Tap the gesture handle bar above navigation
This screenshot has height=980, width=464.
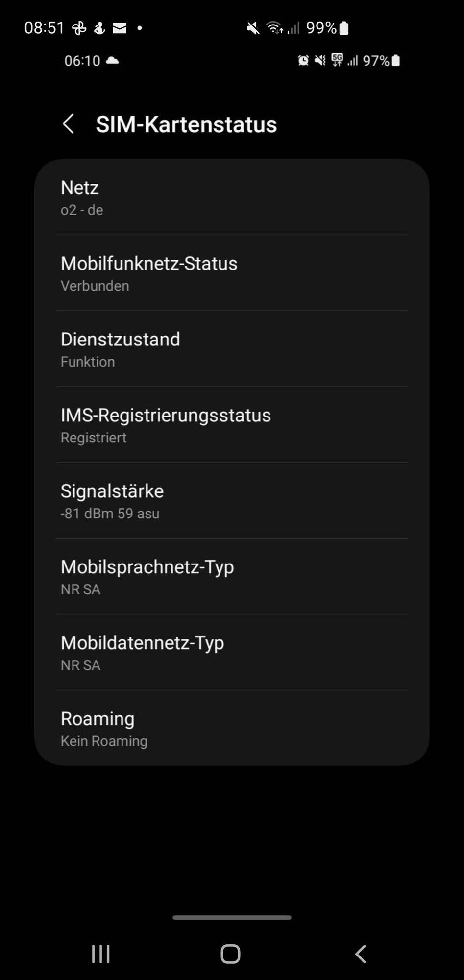click(232, 917)
